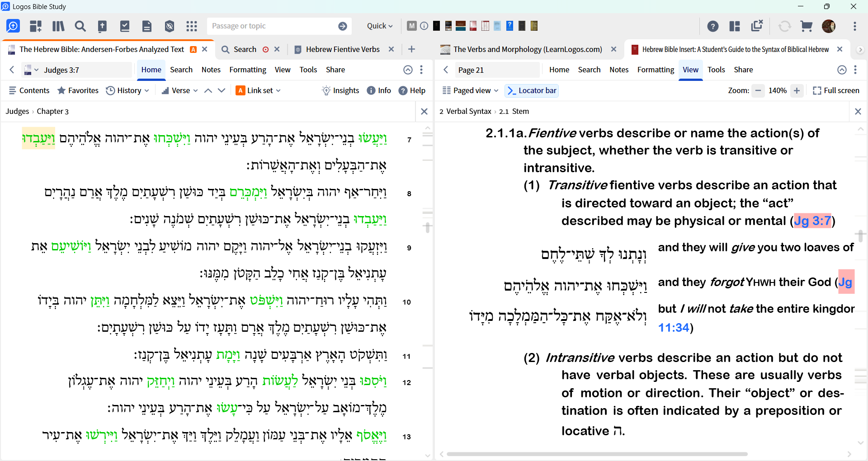Open the left panel kebab menu
This screenshot has width=868, height=461.
(x=421, y=70)
